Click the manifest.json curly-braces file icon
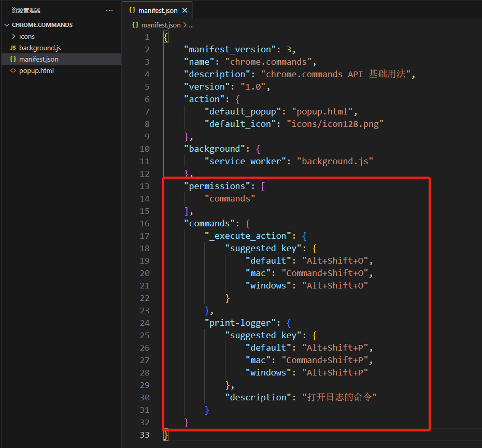The width and height of the screenshot is (482, 448). [13, 59]
